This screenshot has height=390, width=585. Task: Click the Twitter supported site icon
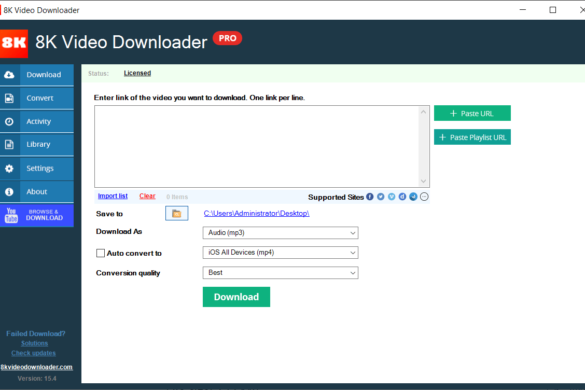click(381, 197)
